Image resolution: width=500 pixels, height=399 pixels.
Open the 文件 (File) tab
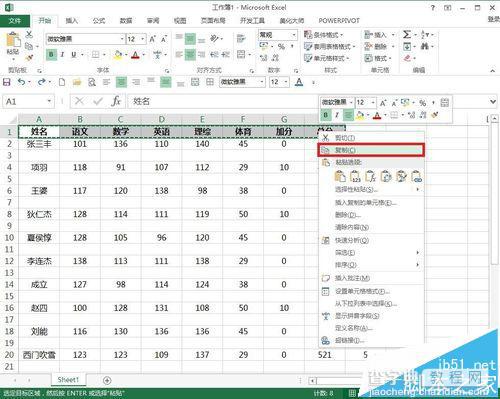pyautogui.click(x=15, y=21)
